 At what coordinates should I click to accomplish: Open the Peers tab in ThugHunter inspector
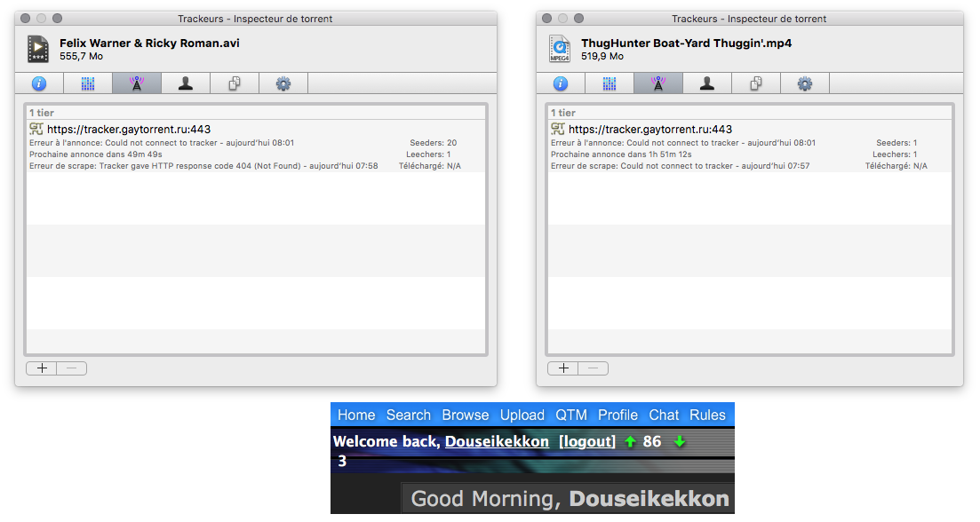707,83
